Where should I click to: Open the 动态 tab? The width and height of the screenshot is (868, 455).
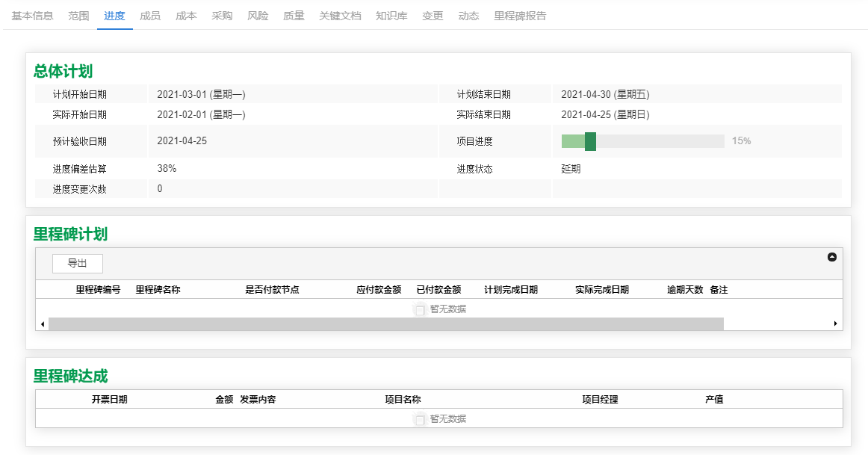pos(468,16)
